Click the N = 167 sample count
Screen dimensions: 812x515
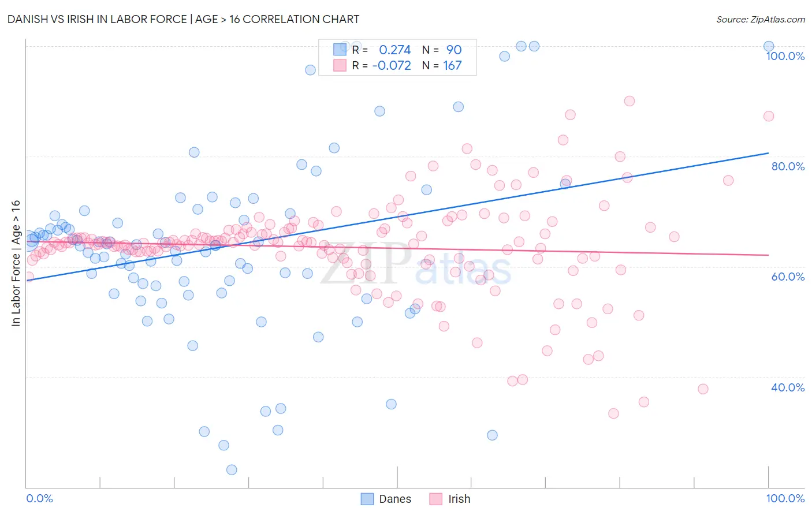coord(442,65)
